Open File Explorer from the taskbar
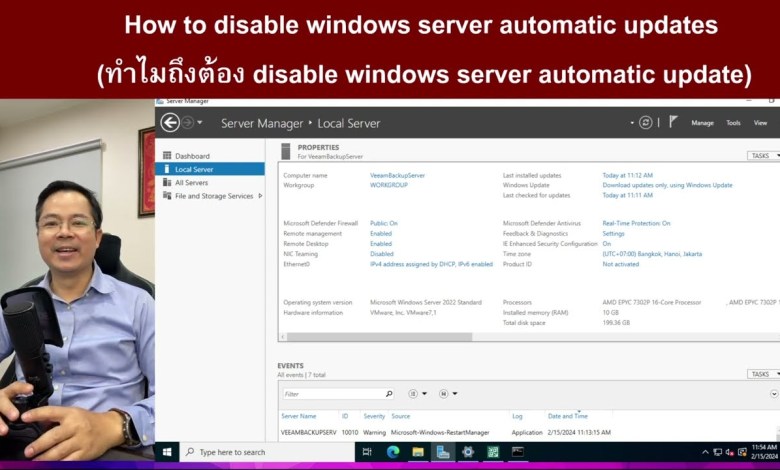The width and height of the screenshot is (780, 470). pos(418,452)
